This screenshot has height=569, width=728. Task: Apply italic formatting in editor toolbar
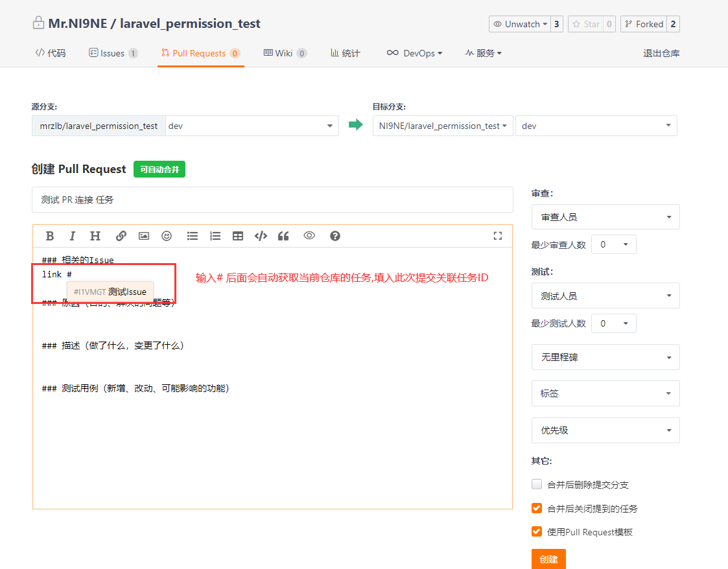(73, 236)
